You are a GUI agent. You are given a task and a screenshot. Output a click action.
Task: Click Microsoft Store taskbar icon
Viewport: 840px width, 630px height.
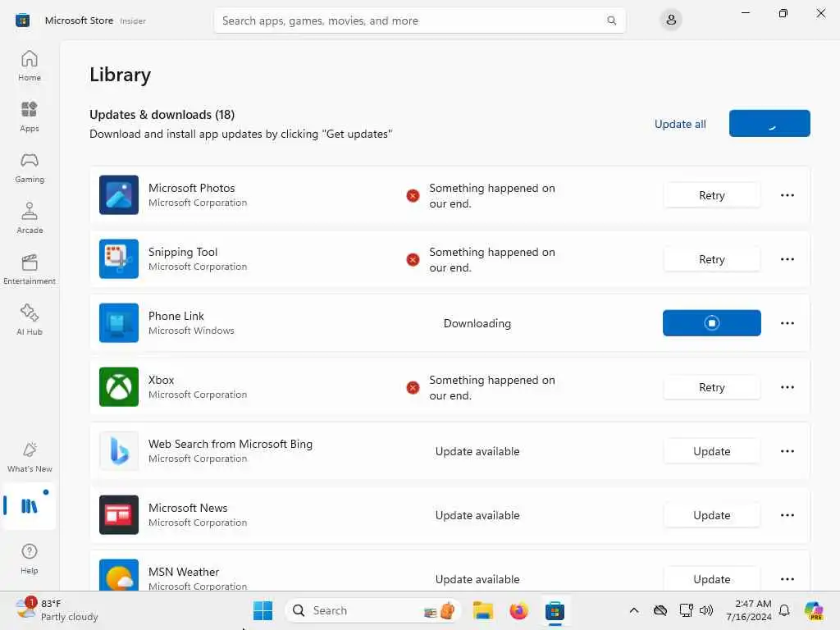tap(555, 610)
